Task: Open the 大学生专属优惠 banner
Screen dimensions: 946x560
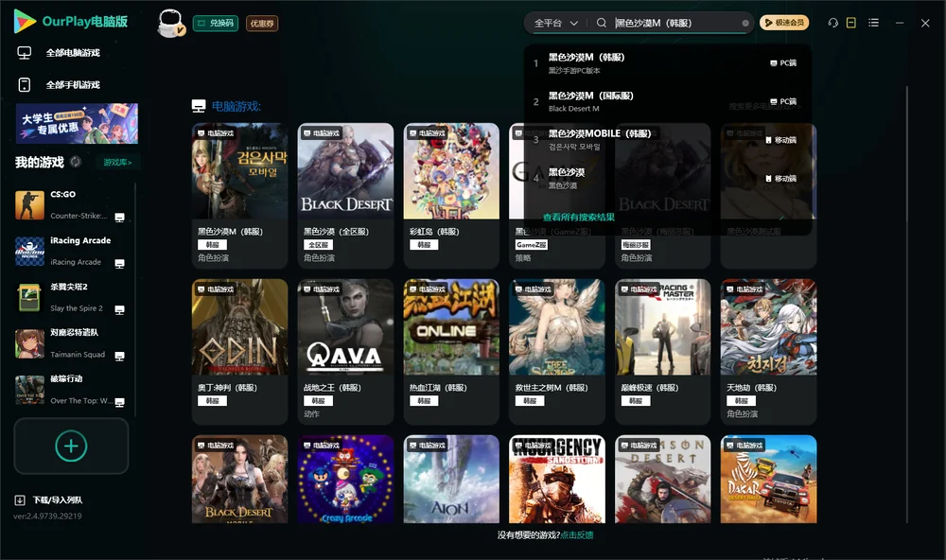Action: point(77,124)
